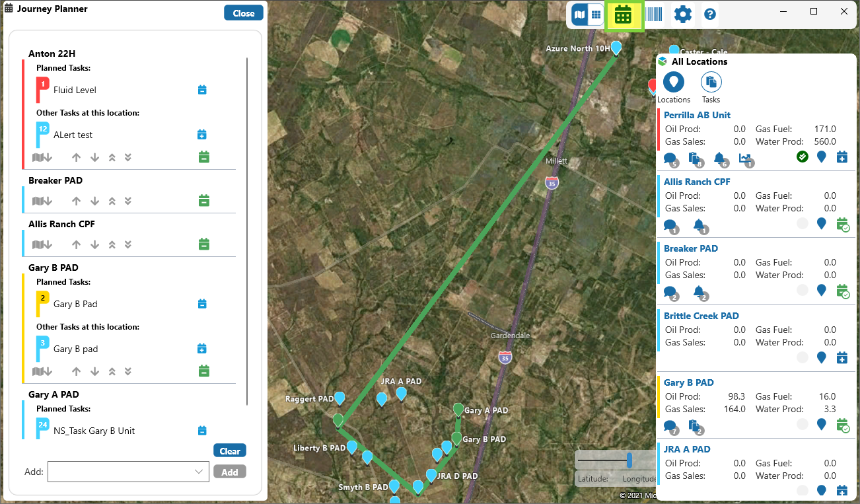
Task: Click map sort icon for Anton 22H
Action: [x=42, y=157]
